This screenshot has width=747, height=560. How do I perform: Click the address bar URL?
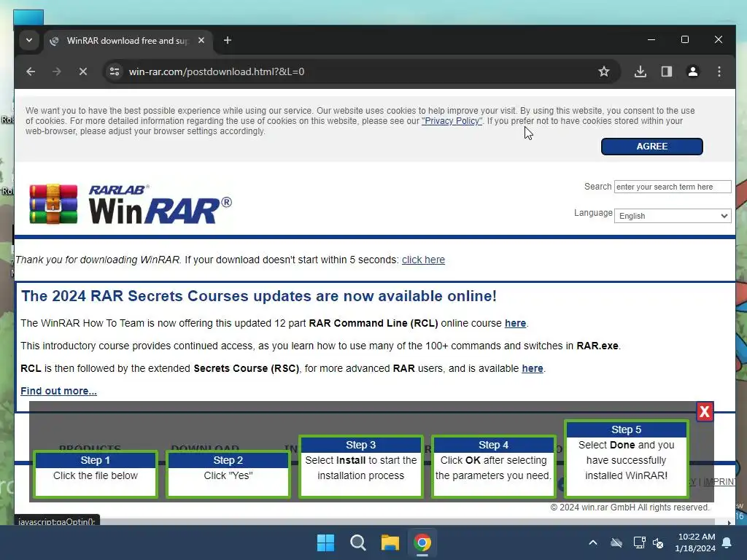click(216, 71)
